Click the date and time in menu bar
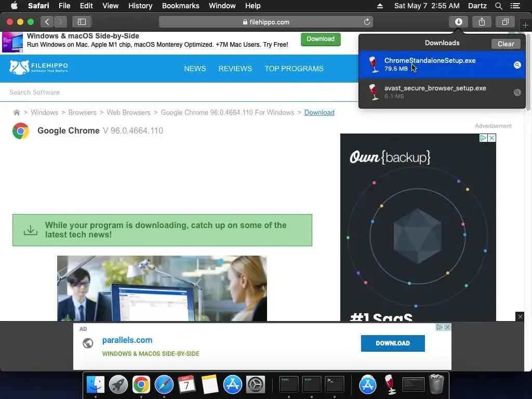The height and width of the screenshot is (399, 532). (x=427, y=6)
